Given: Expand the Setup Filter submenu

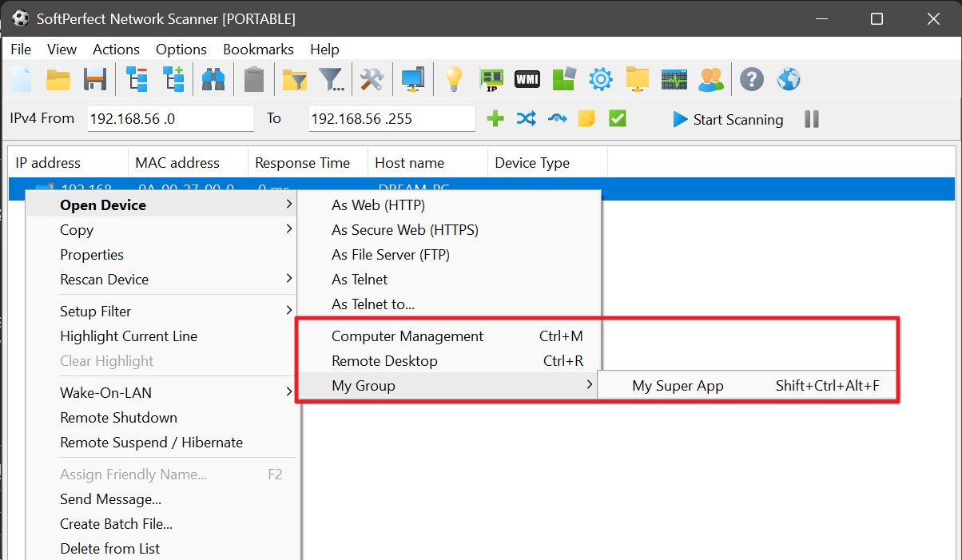Looking at the screenshot, I should (162, 312).
